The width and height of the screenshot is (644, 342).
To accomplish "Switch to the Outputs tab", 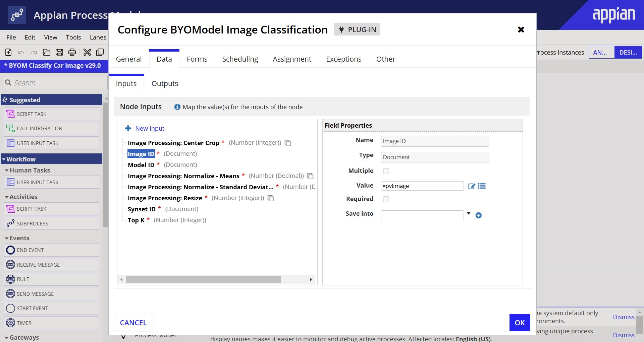I will 165,84.
